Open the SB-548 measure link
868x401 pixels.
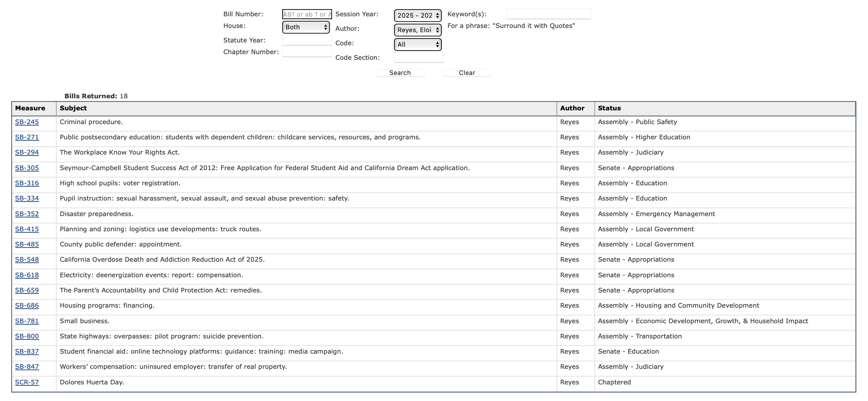[27, 260]
